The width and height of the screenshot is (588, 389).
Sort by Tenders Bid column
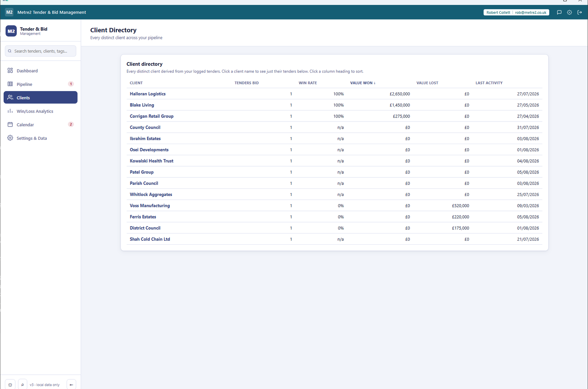[x=247, y=83]
